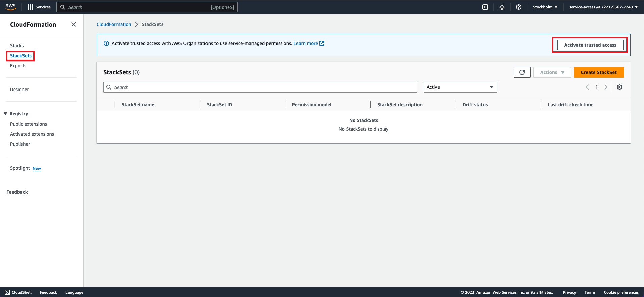Screen dimensions: 644x297
Task: Open the Terms link
Action: tap(590, 292)
